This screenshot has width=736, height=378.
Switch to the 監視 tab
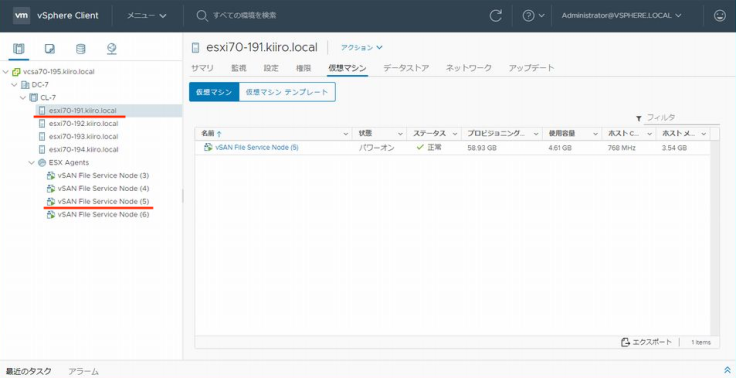coord(238,68)
